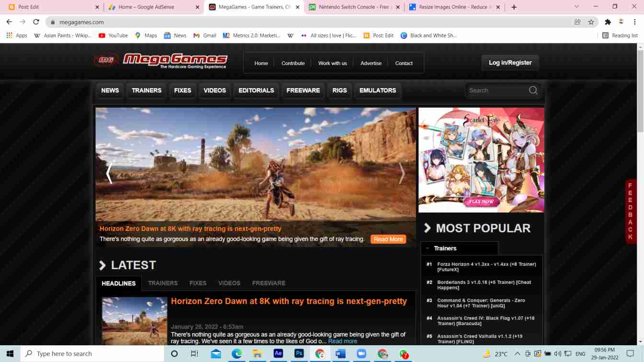Share this page icon in address bar

click(577, 22)
